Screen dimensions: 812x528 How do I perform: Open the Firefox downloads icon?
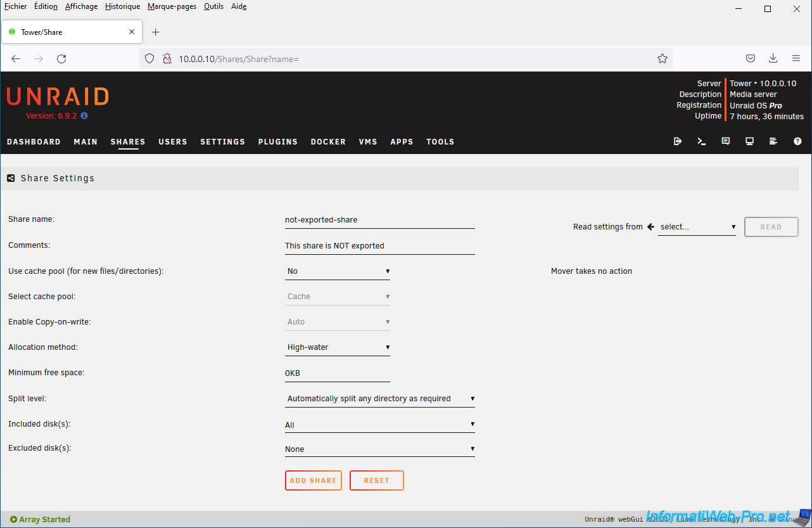pyautogui.click(x=773, y=58)
